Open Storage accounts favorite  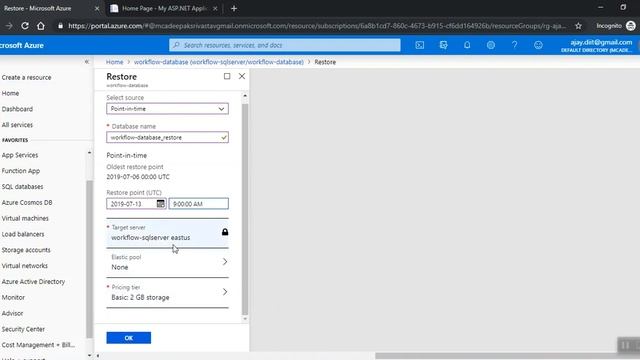point(26,250)
